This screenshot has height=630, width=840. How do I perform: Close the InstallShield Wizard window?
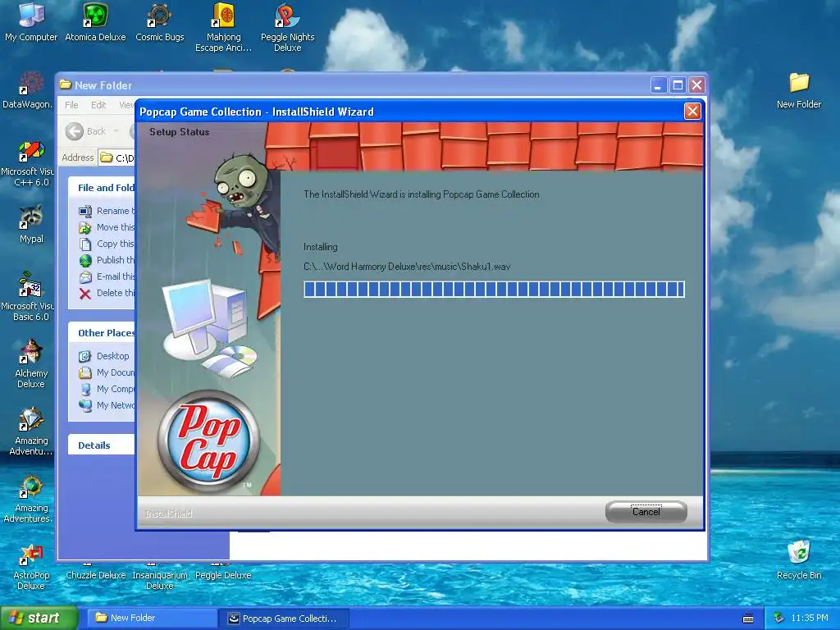coord(692,112)
